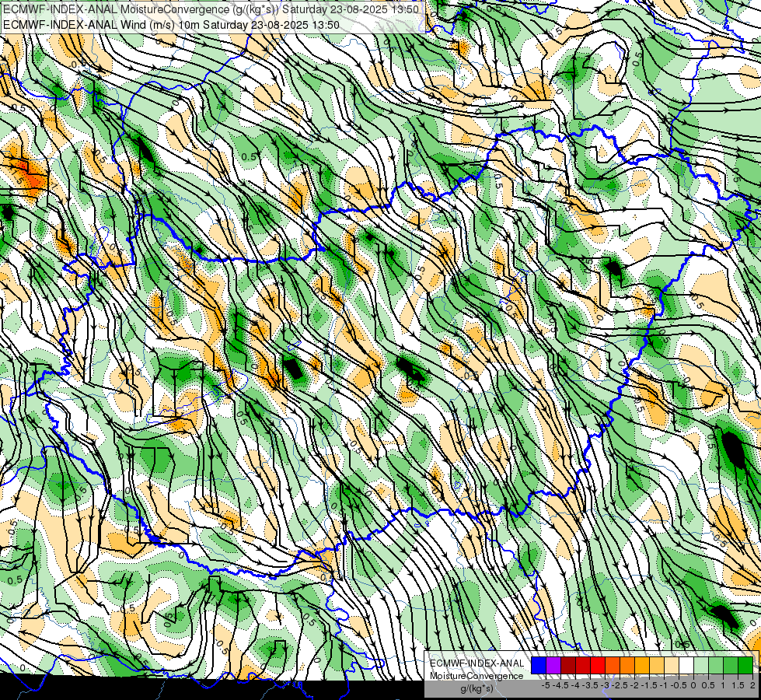761x700 pixels.
Task: Click the legend label ECMWF-INDEX-ANAL
Action: 476,663
